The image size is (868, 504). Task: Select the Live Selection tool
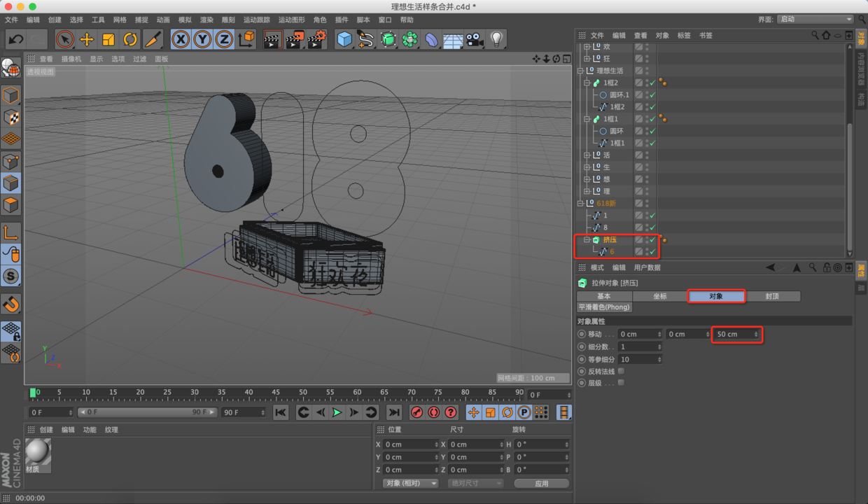pos(65,39)
